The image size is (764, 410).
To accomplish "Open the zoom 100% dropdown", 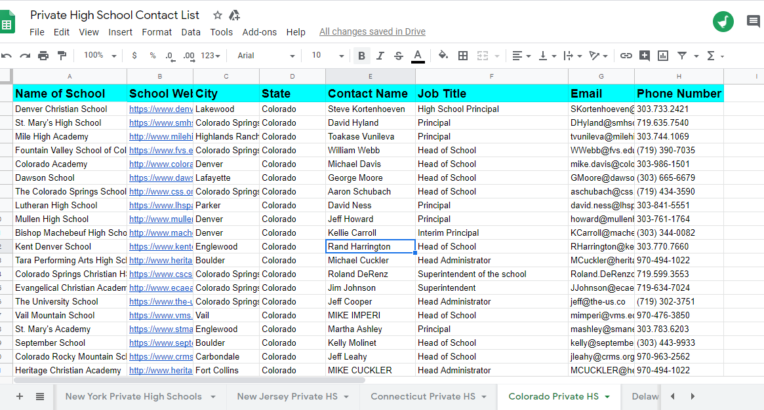I will 100,56.
